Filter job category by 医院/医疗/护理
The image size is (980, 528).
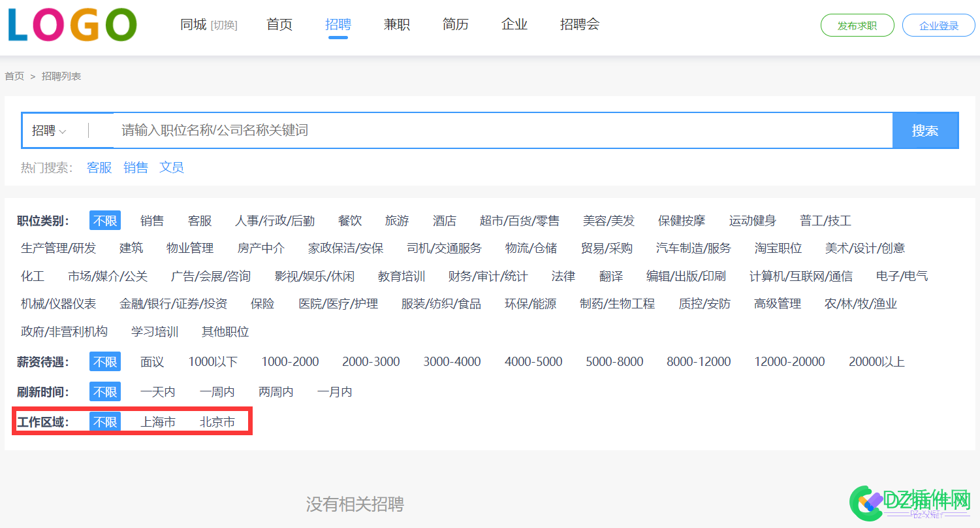339,304
